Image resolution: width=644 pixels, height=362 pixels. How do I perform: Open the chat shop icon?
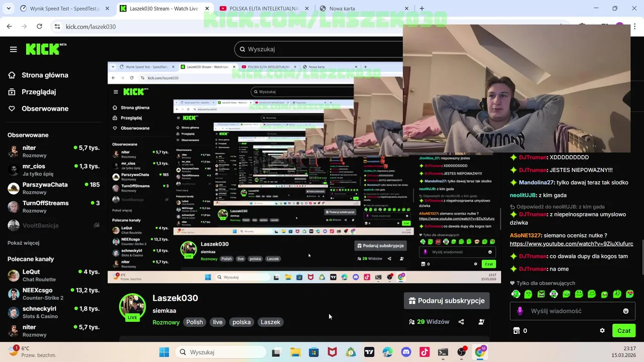click(516, 331)
